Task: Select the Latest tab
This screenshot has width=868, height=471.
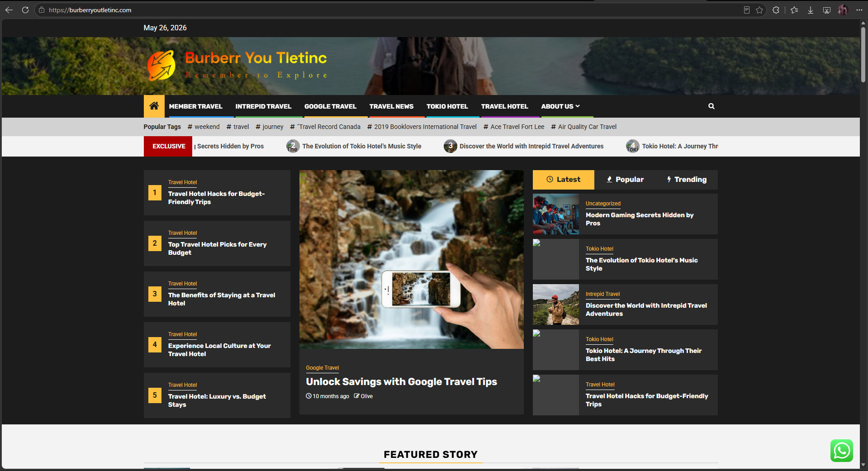Action: coord(563,180)
